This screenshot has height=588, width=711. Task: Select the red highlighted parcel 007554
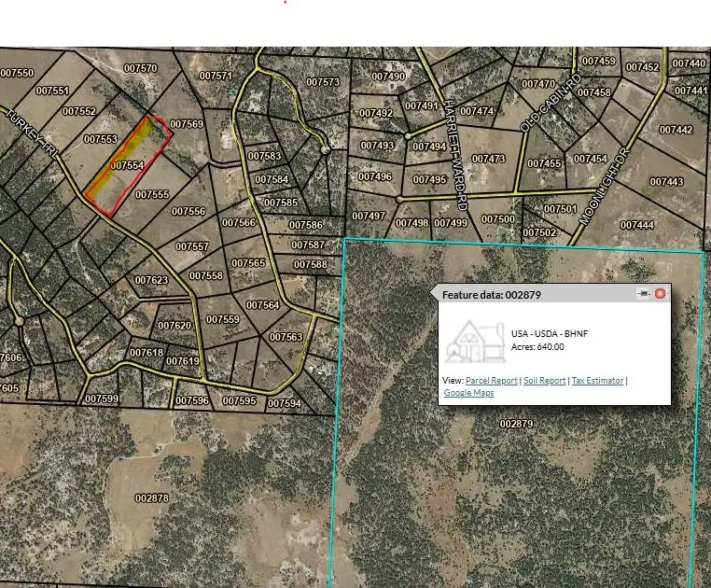(127, 165)
